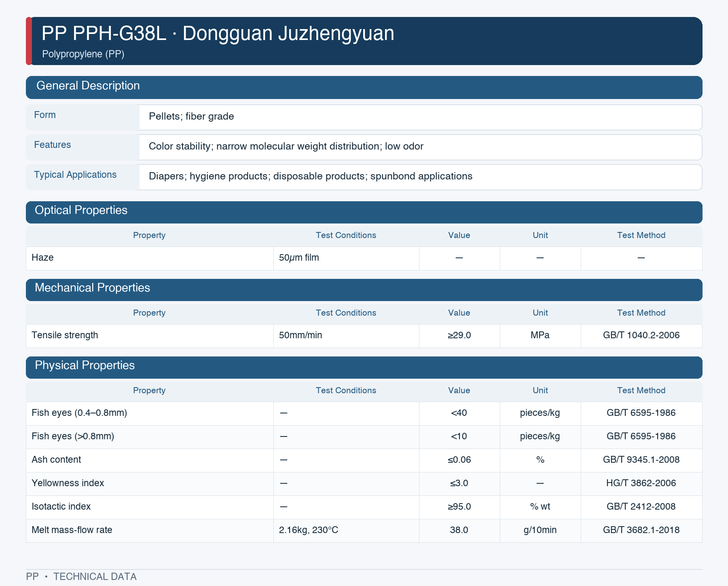Click the 'GB/T 2412-2008' test method
Image resolution: width=728 pixels, height=586 pixels.
pyautogui.click(x=641, y=507)
